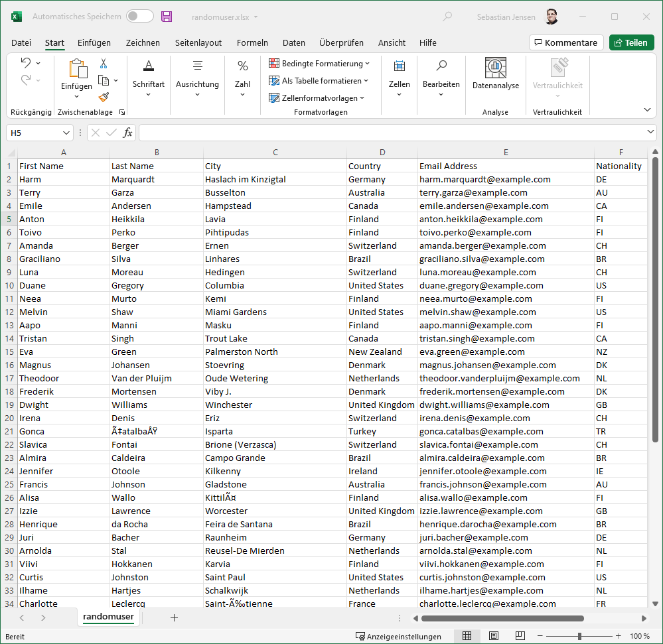
Task: Collapse the ribbon with chevron
Action: [x=647, y=109]
